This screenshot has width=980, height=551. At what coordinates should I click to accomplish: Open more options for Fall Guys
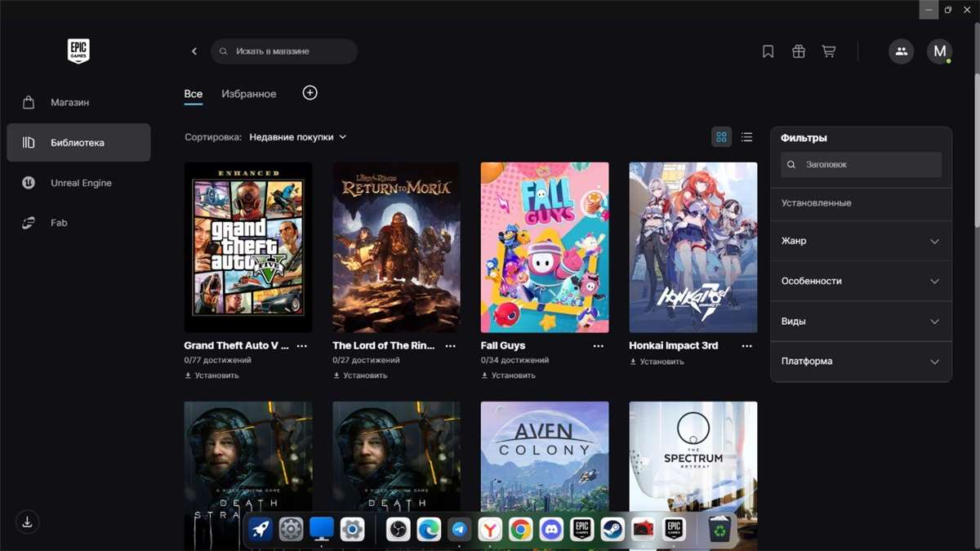click(599, 346)
